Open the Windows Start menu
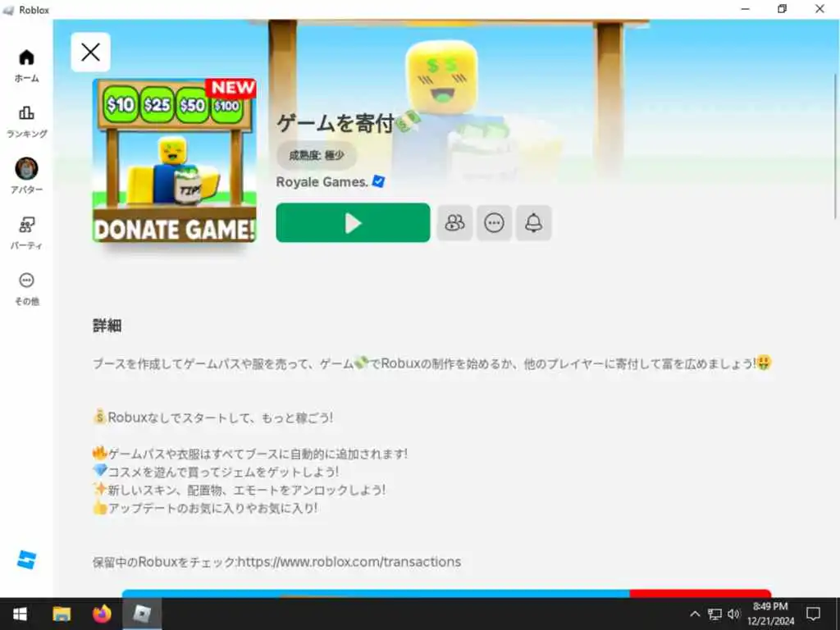The height and width of the screenshot is (630, 840). tap(21, 614)
